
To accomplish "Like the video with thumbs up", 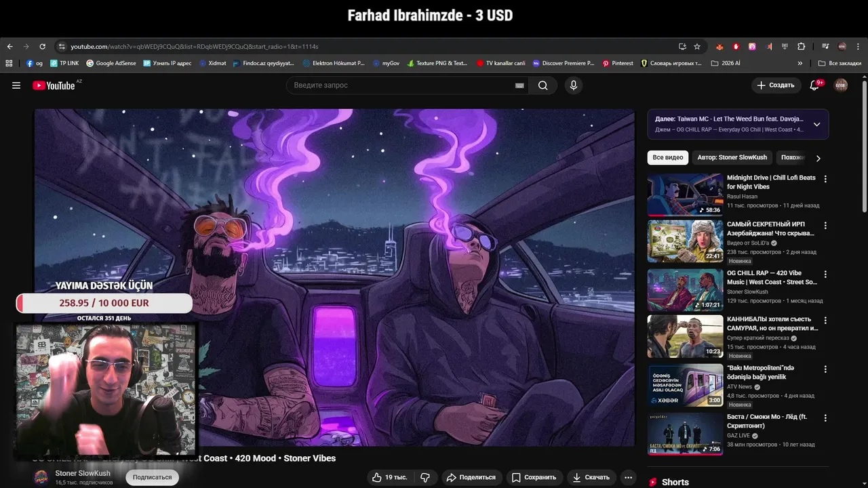I will 389,477.
